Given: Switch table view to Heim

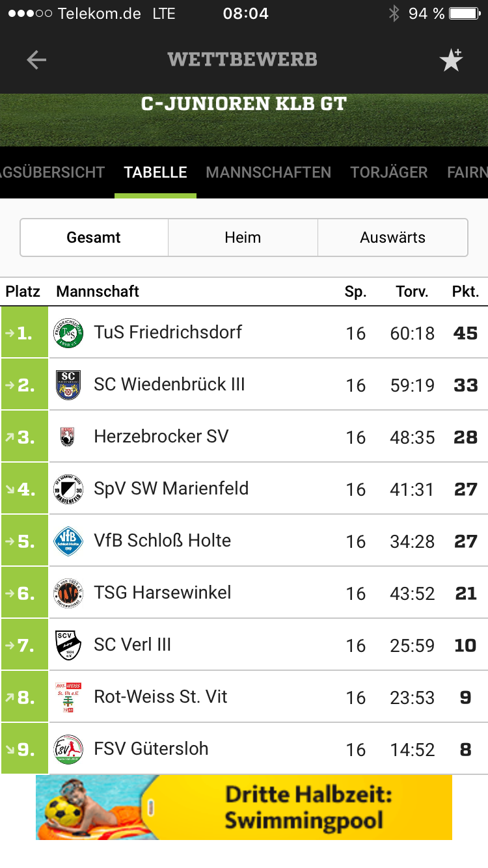Looking at the screenshot, I should 243,237.
